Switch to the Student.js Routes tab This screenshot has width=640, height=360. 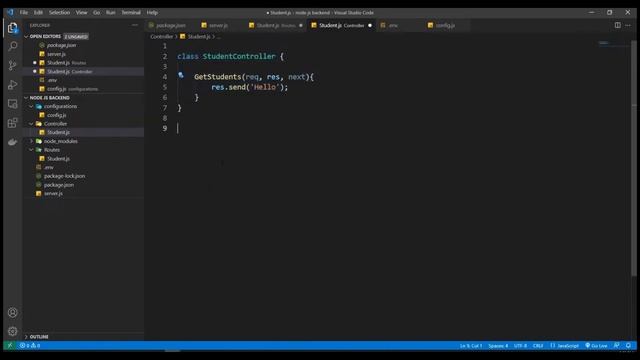coord(276,25)
